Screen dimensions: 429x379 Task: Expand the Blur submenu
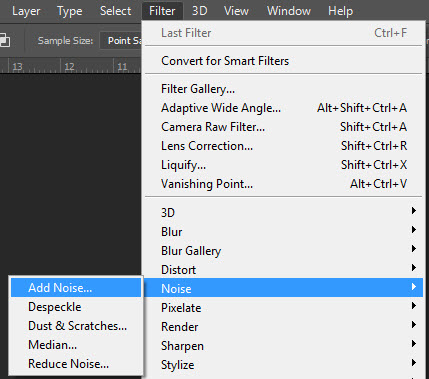pos(284,232)
